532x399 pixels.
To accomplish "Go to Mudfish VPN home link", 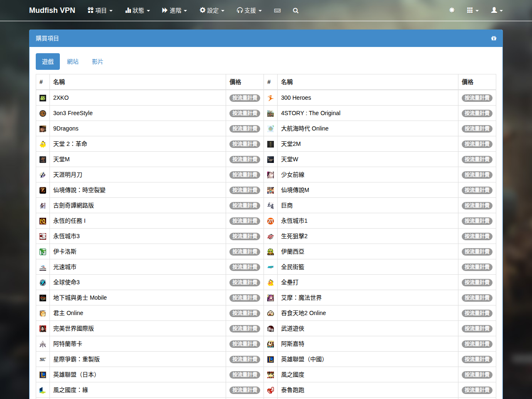I will 52,10.
